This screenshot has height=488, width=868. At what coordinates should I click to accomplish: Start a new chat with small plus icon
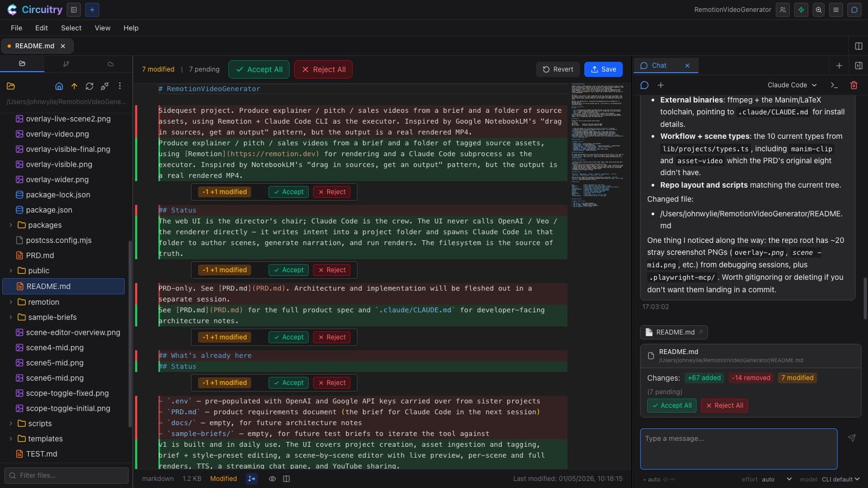661,85
